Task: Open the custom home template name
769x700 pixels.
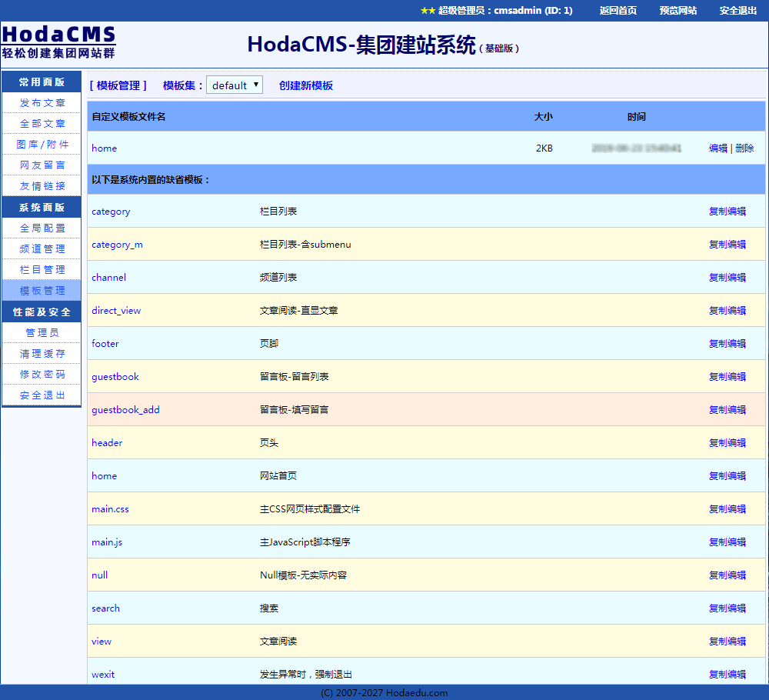Action: [105, 148]
